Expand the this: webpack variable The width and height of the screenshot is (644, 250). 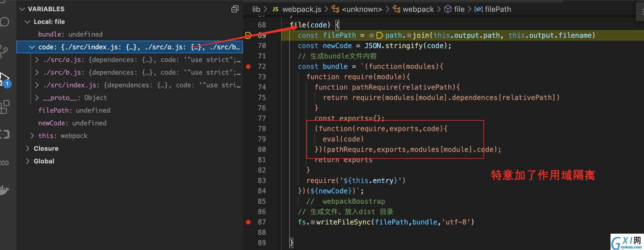pos(32,136)
